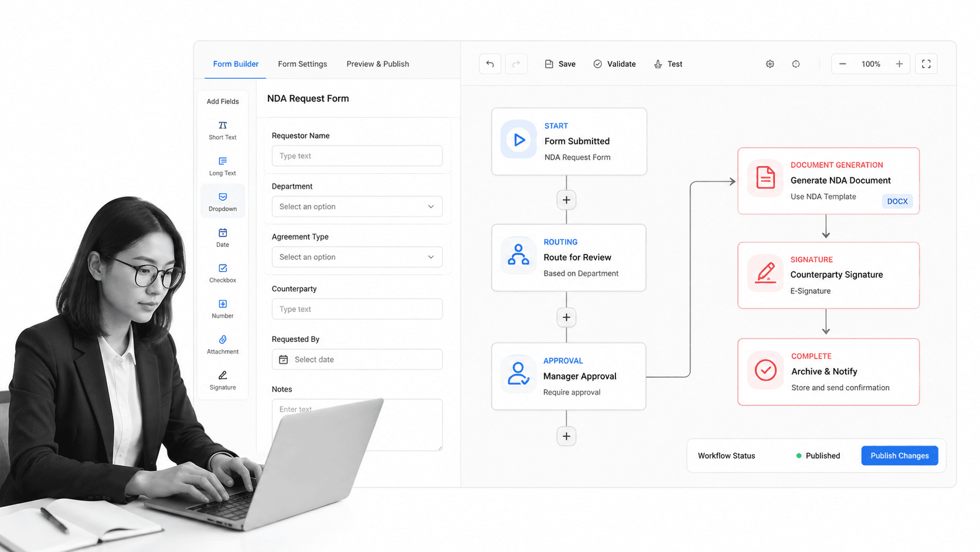The height and width of the screenshot is (552, 980).
Task: Click the Published status indicator
Action: coord(818,456)
